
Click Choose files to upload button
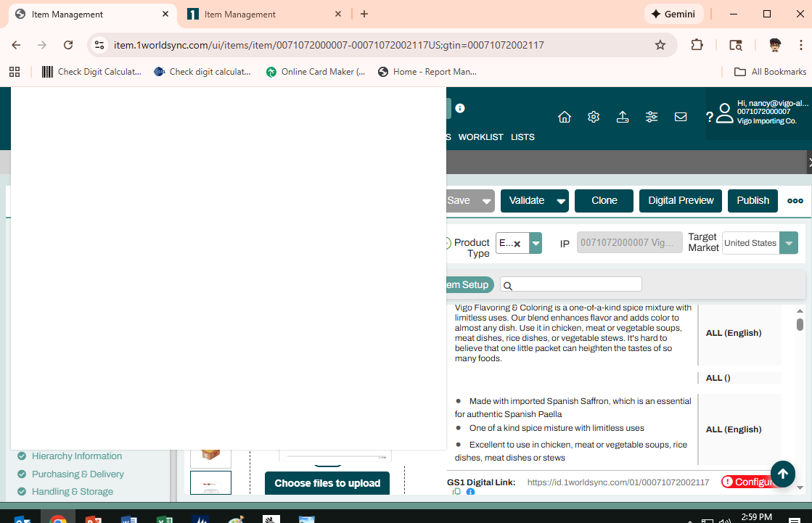[x=327, y=483]
